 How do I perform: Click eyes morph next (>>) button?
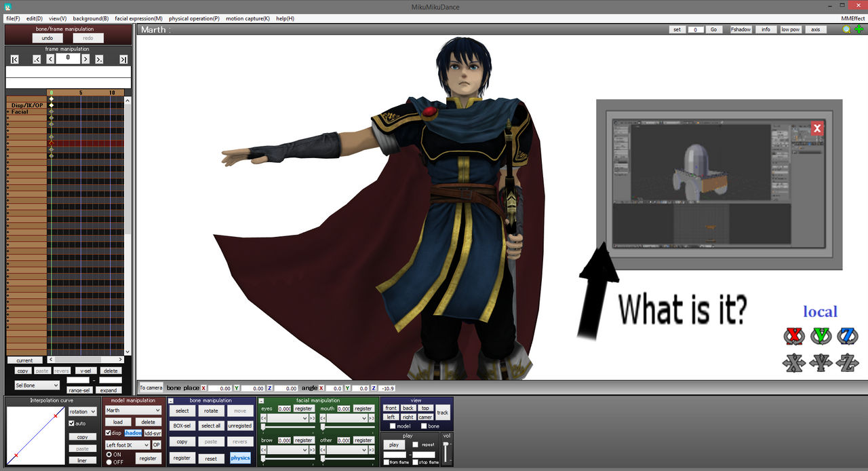click(x=313, y=419)
